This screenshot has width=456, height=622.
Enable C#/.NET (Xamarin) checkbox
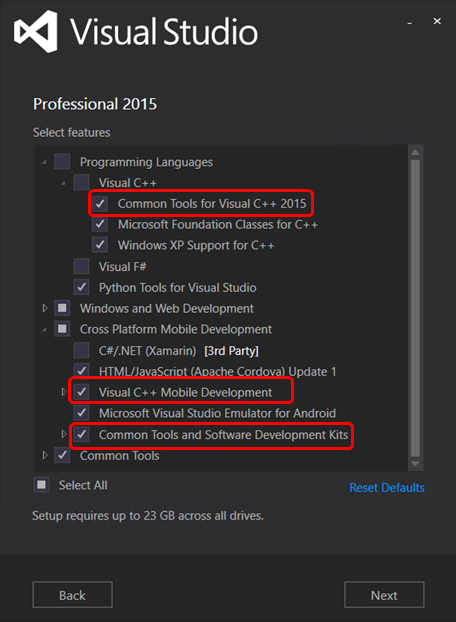pos(81,350)
